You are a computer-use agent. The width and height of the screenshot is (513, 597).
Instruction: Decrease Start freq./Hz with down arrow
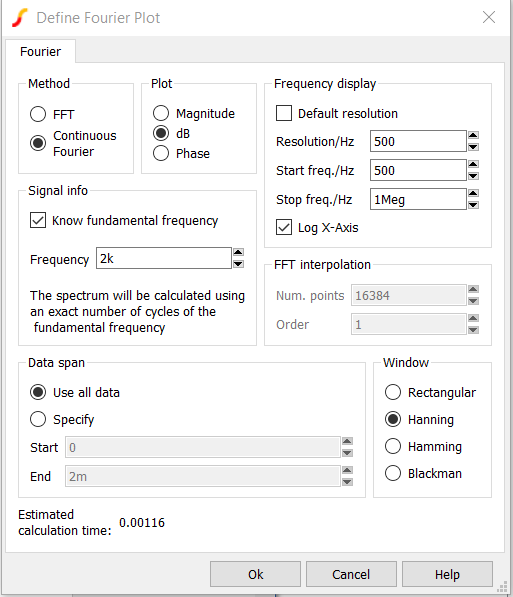click(x=473, y=176)
